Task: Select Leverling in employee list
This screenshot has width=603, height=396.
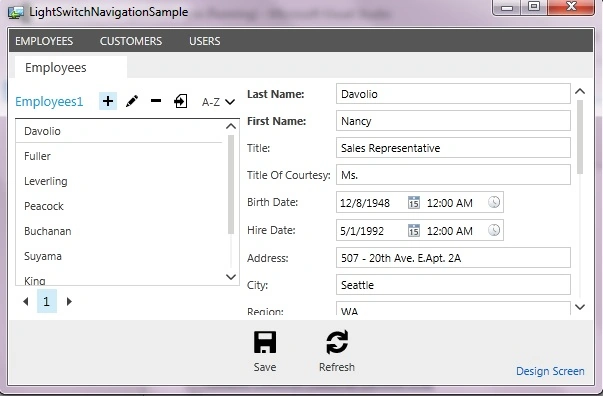Action: 119,181
